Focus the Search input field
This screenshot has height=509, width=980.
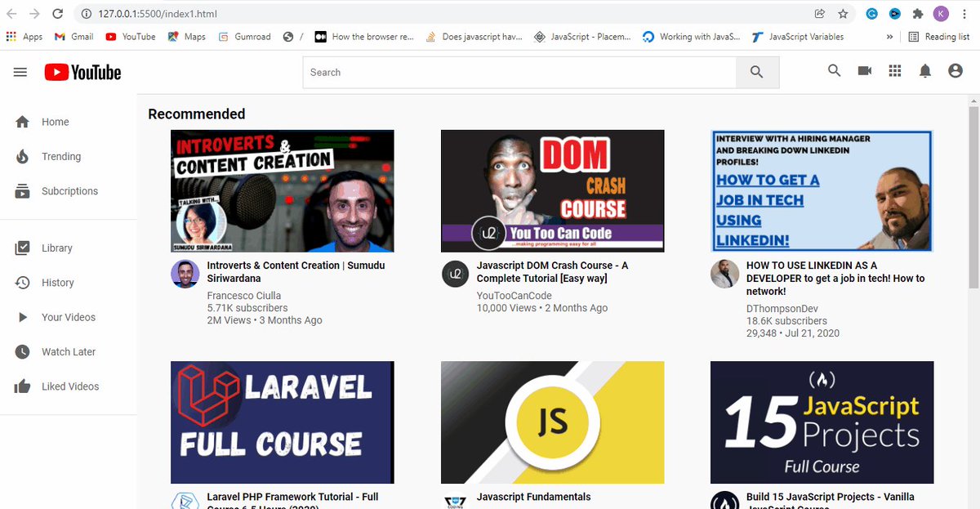tap(519, 72)
